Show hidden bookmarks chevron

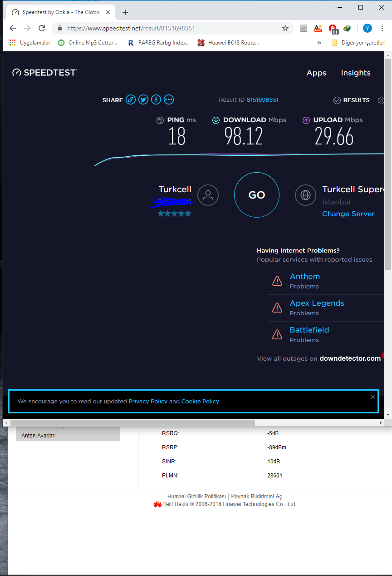(319, 43)
